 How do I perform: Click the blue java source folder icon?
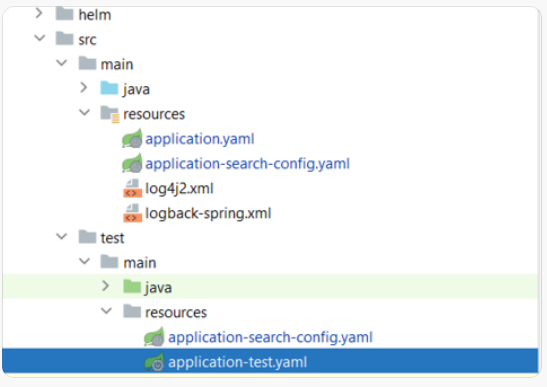110,88
